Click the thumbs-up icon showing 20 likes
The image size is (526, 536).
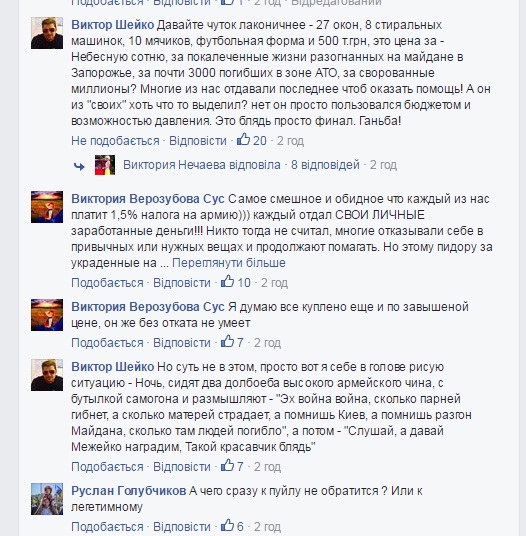coord(243,139)
